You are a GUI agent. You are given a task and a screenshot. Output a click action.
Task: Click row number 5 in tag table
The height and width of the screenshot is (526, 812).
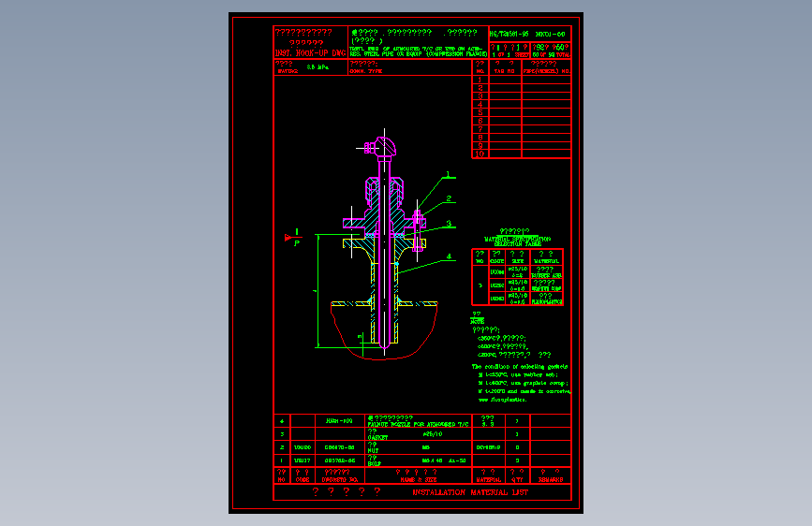[x=480, y=113]
